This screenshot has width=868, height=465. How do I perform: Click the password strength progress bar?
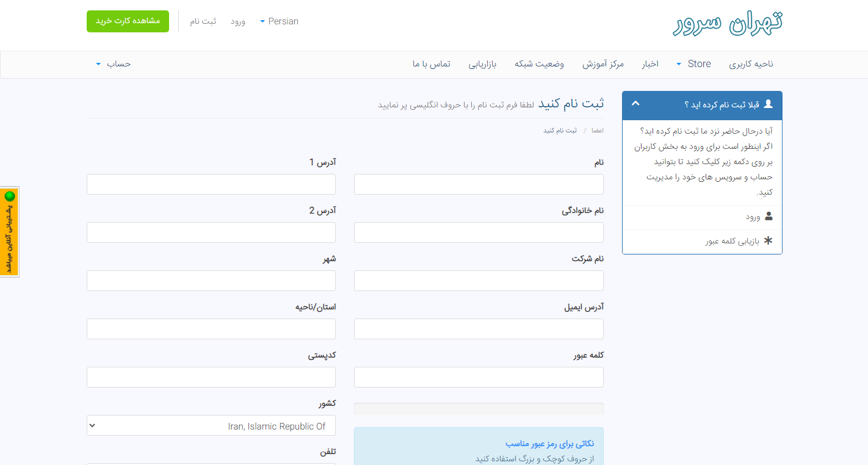(479, 408)
